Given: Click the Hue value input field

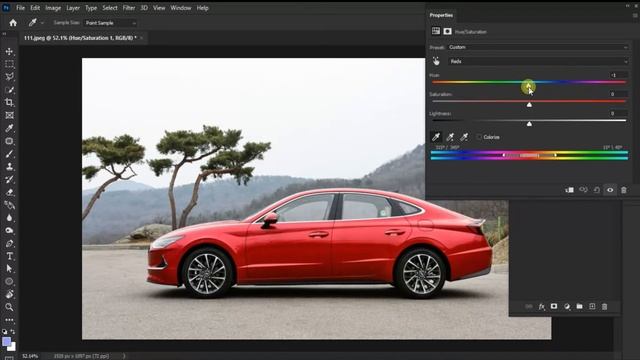Looking at the screenshot, I should click(619, 75).
